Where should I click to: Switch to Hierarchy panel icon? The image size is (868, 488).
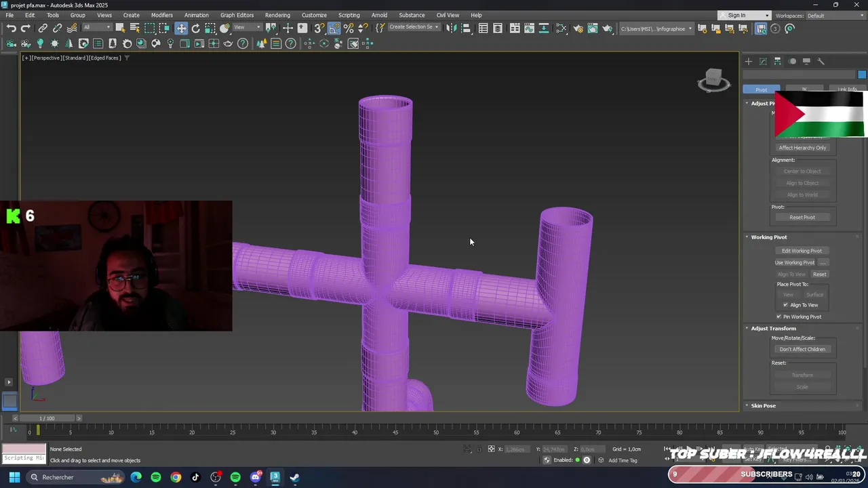778,61
